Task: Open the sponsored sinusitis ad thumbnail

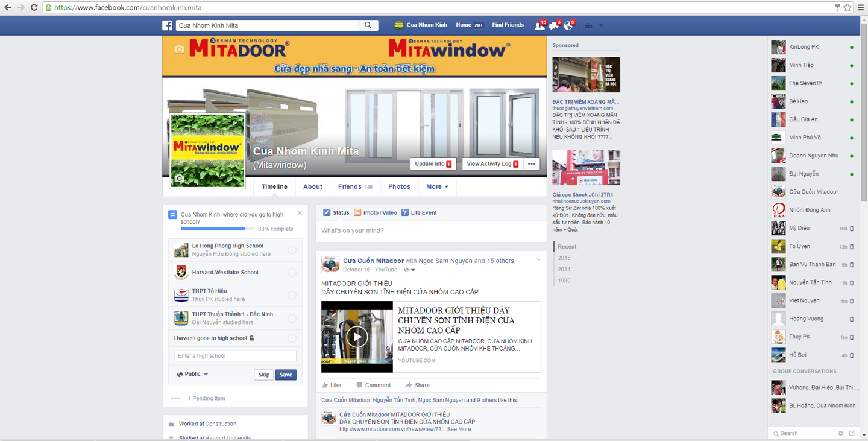Action: (586, 75)
